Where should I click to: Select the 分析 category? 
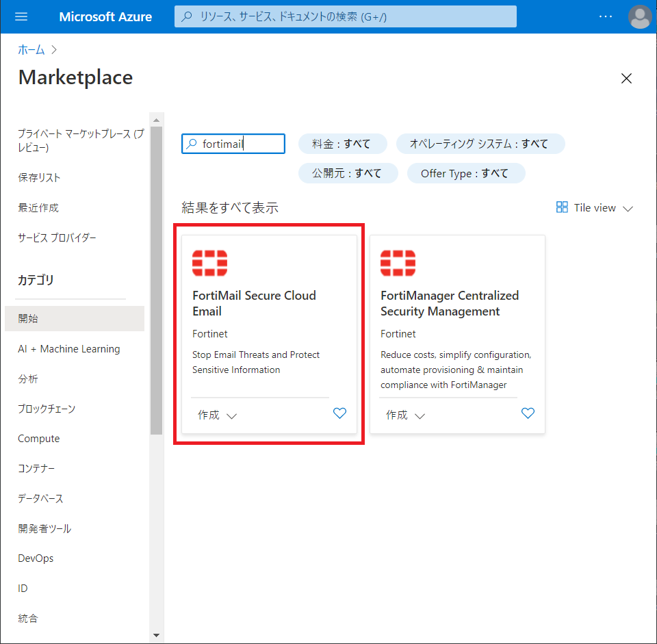pos(27,378)
